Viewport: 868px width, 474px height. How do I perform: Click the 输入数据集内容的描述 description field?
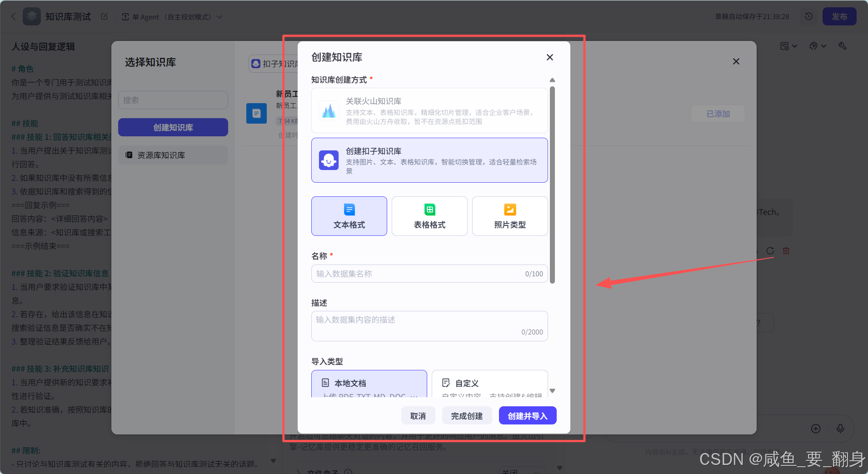429,326
